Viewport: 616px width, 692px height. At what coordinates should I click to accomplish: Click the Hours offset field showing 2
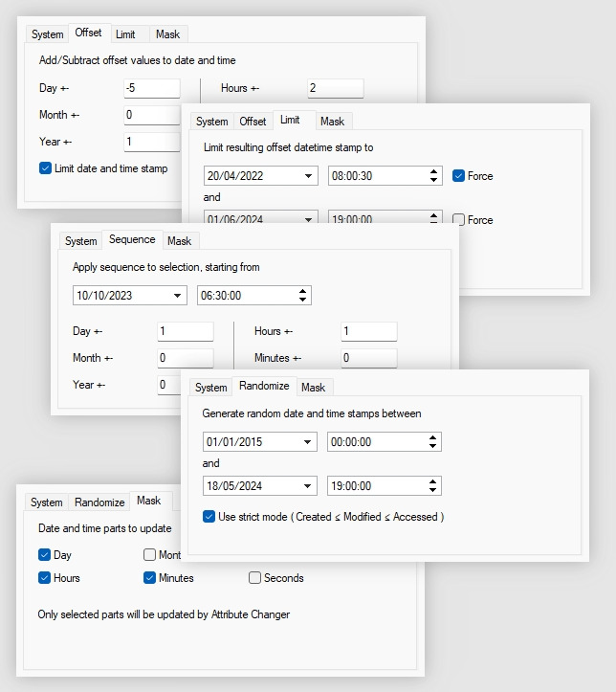coord(335,88)
